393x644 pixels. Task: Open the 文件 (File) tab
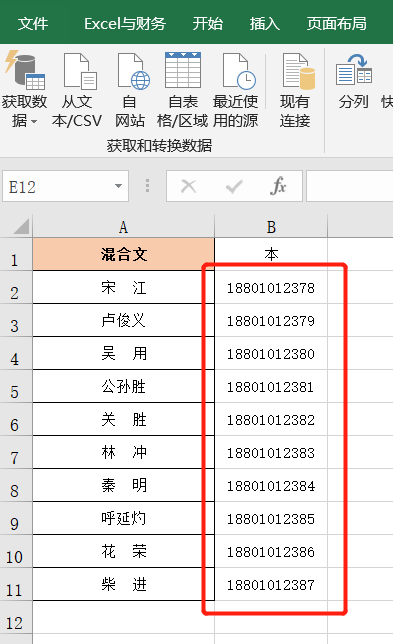pyautogui.click(x=33, y=24)
